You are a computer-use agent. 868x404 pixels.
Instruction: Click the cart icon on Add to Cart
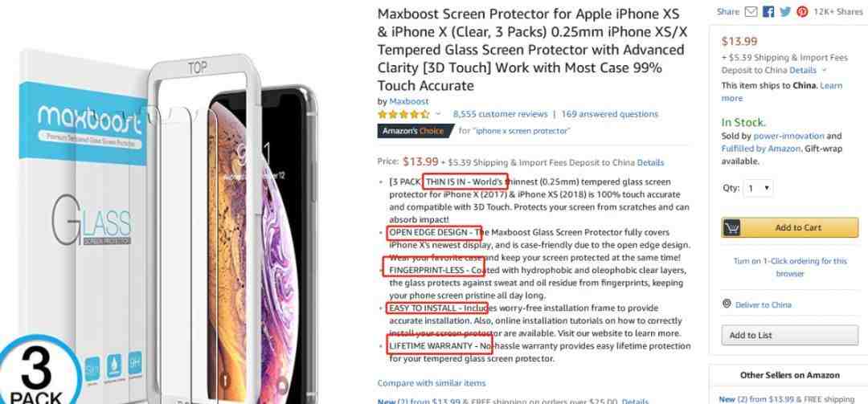(x=732, y=227)
